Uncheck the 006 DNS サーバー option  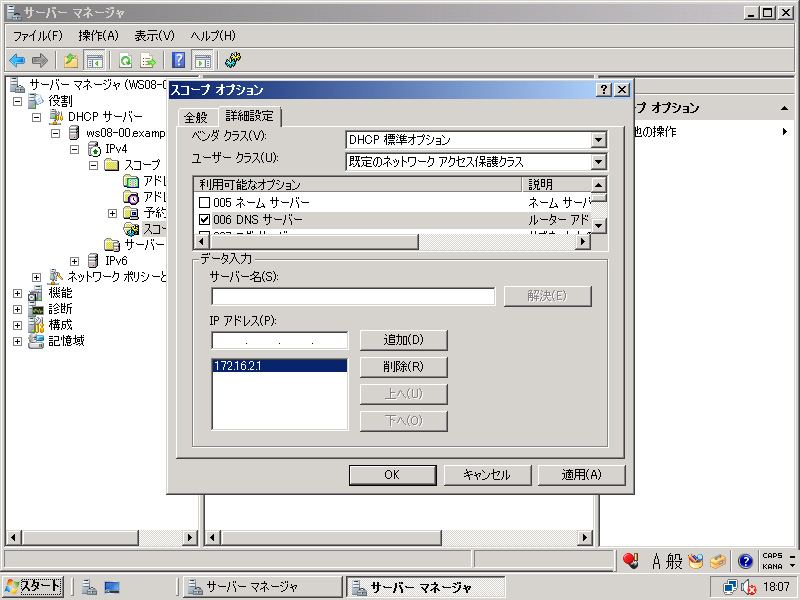205,219
